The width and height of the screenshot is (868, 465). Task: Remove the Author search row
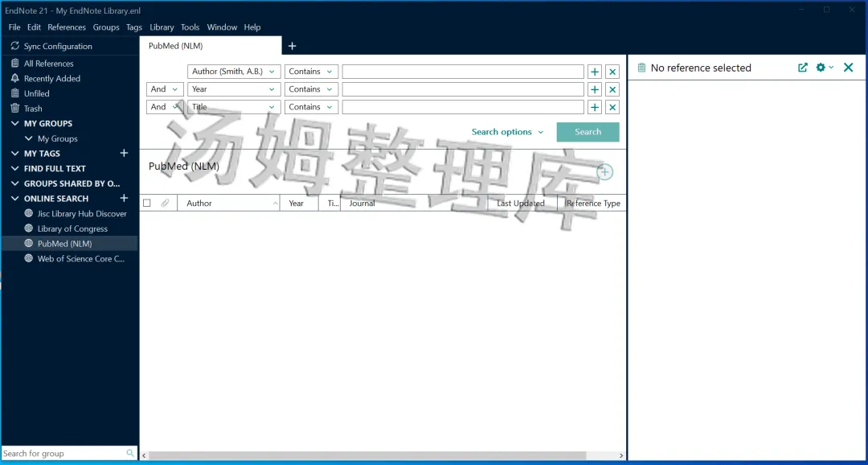coord(612,72)
